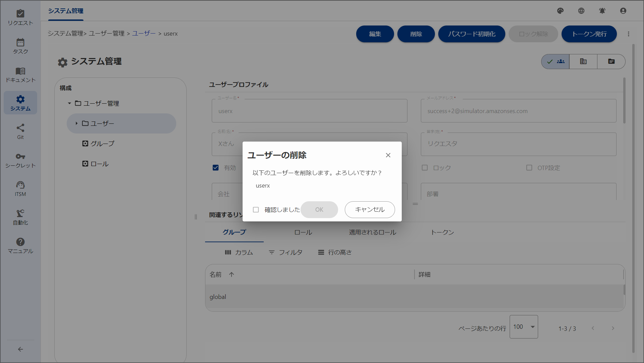The image size is (644, 363).
Task: Click the メールアドレス input field
Action: [519, 111]
